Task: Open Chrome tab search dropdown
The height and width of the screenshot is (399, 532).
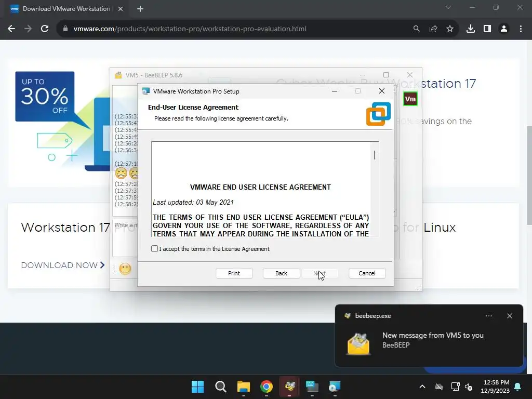Action: point(448,7)
